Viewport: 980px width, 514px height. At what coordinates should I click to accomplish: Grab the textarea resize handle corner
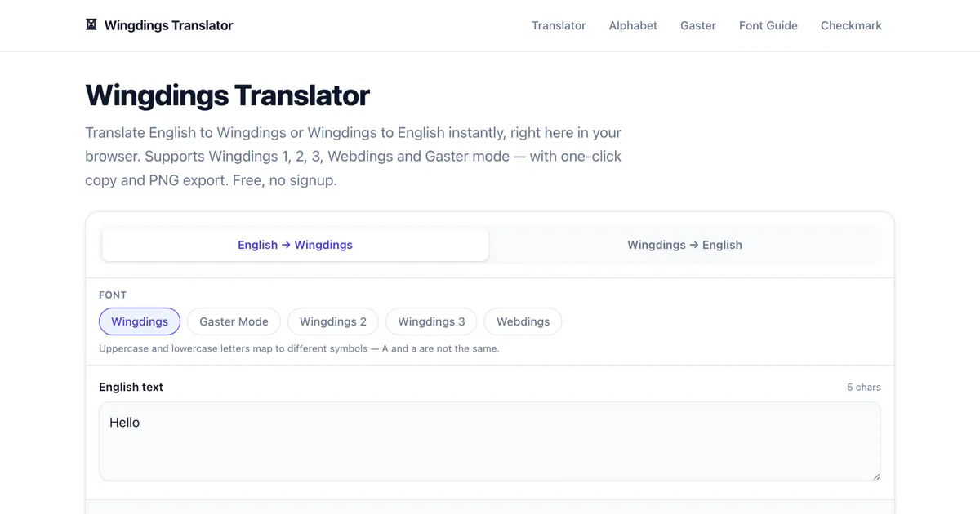[876, 476]
